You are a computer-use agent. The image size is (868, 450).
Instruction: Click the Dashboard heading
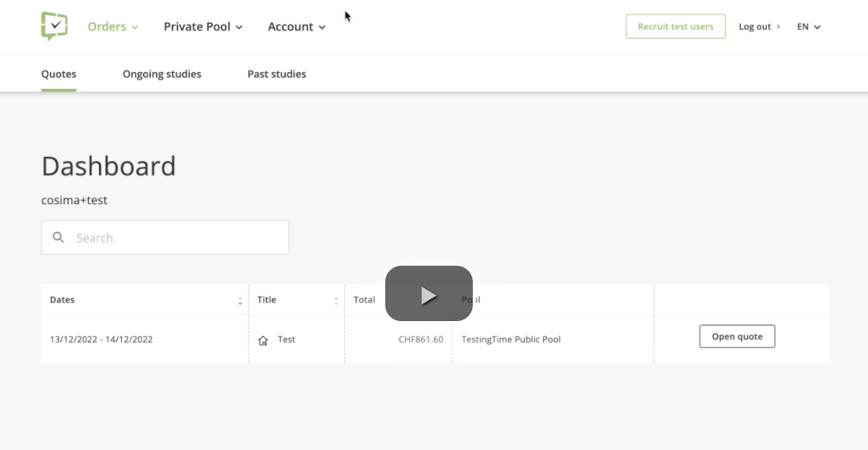click(108, 166)
